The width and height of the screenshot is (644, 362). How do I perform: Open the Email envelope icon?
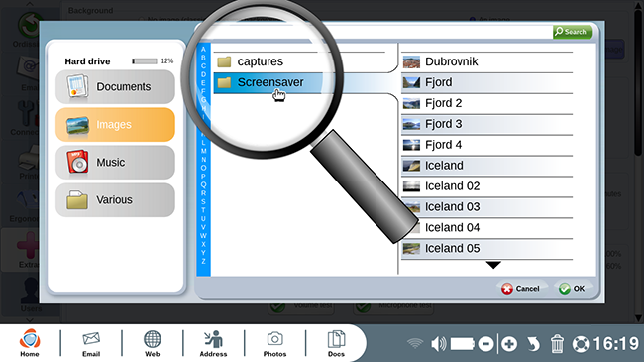point(91,339)
